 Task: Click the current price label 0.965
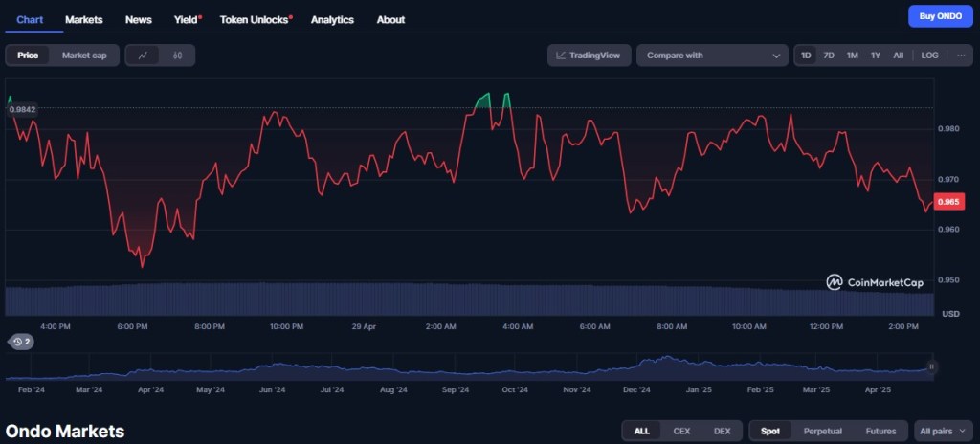[950, 201]
